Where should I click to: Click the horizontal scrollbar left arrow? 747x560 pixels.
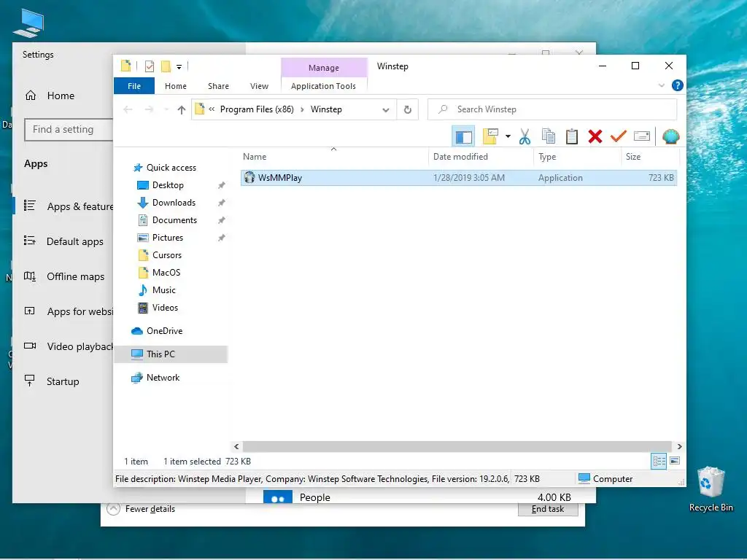[236, 447]
